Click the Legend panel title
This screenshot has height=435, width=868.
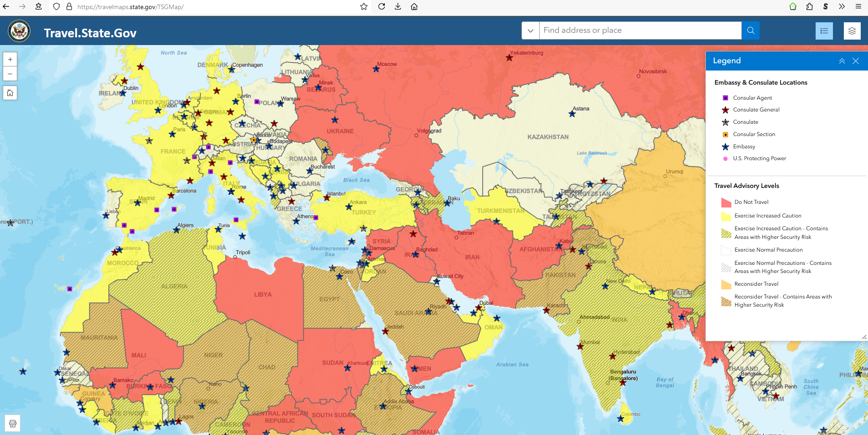tap(727, 61)
